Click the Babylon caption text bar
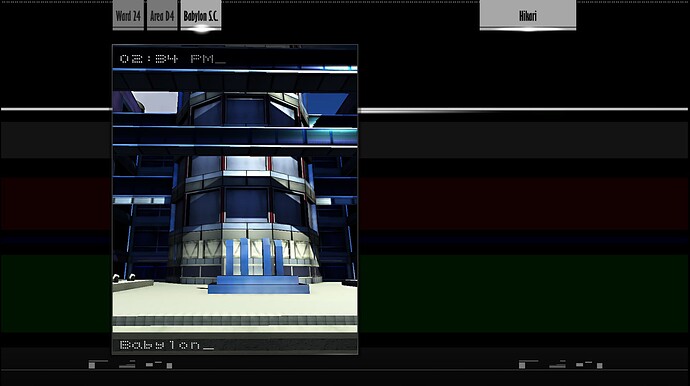Viewport: 690px width, 386px height. point(235,345)
